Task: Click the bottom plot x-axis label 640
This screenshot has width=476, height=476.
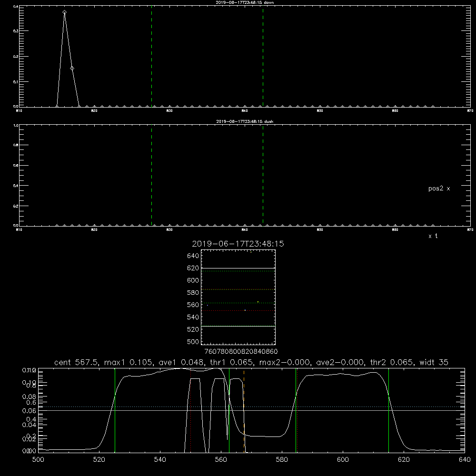Action: (465, 460)
